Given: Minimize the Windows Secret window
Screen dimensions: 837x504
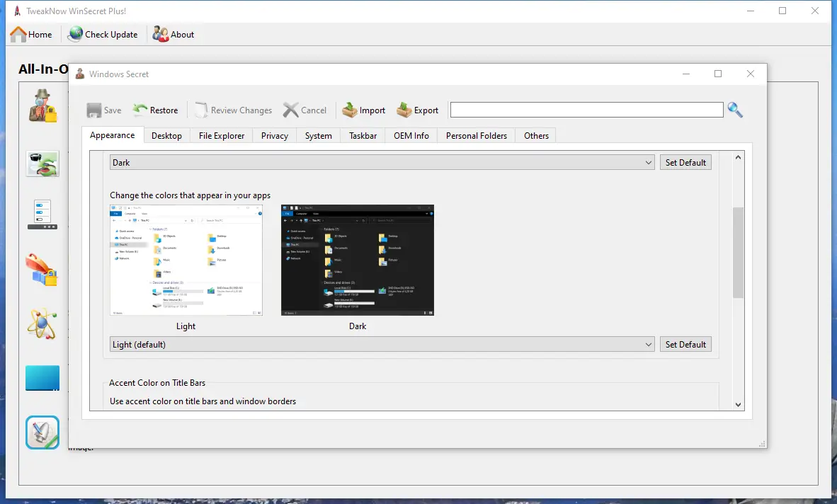Looking at the screenshot, I should (x=686, y=74).
